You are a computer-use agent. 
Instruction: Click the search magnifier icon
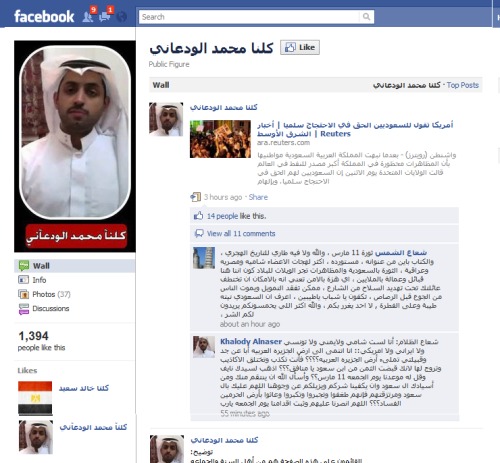(366, 17)
